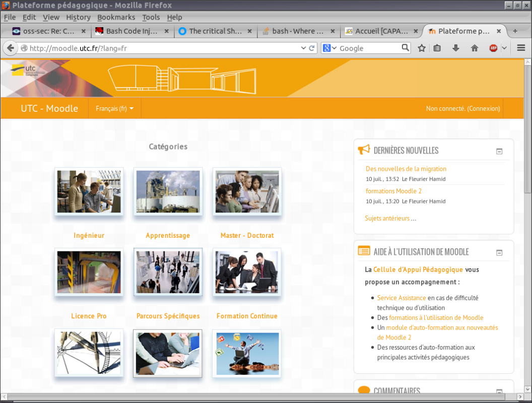Switch to the Bash Code Injection tab
This screenshot has width=532, height=403.
[132, 31]
